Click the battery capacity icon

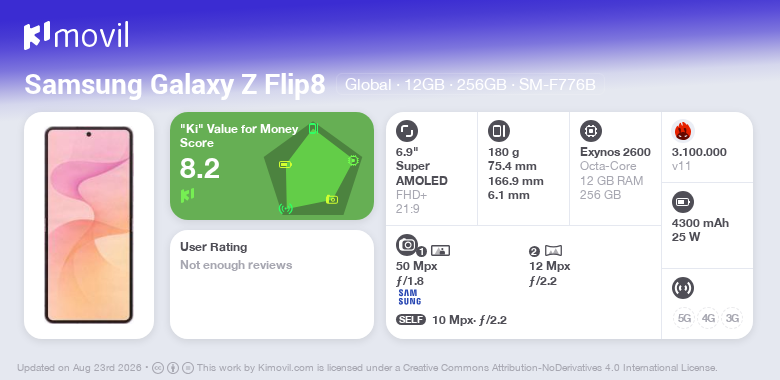(x=682, y=202)
